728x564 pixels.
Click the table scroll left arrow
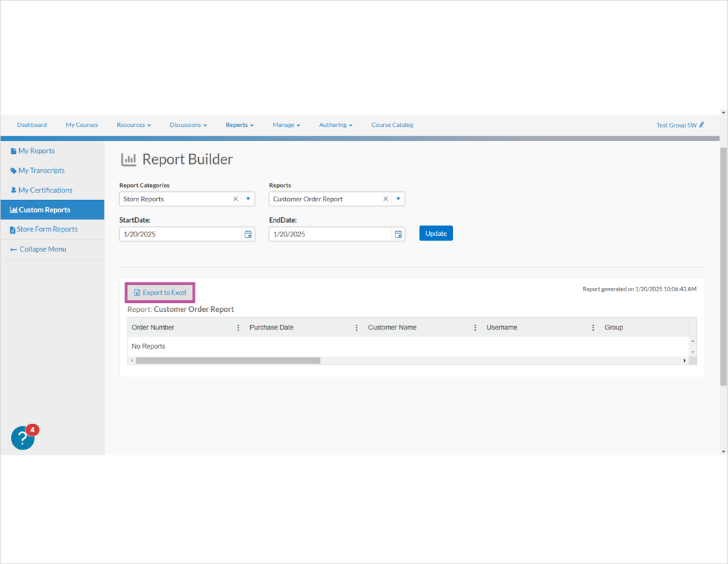(132, 360)
